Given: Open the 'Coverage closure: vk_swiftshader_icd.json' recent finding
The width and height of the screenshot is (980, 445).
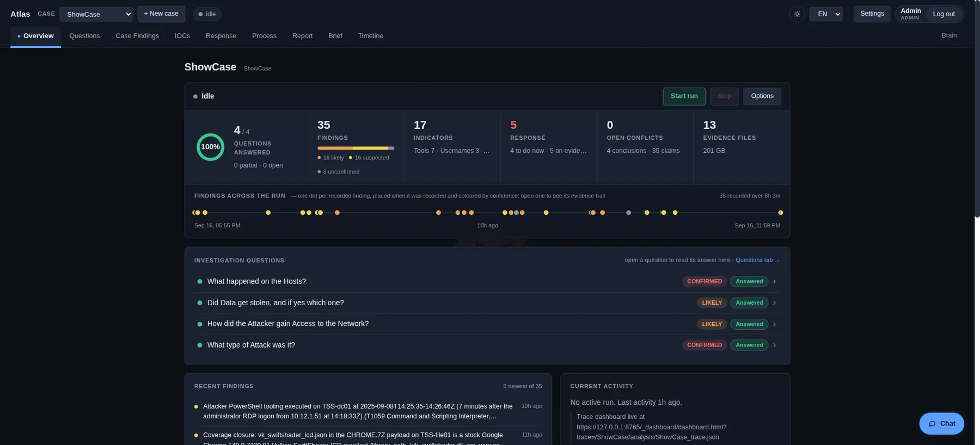Looking at the screenshot, I should tap(368, 439).
